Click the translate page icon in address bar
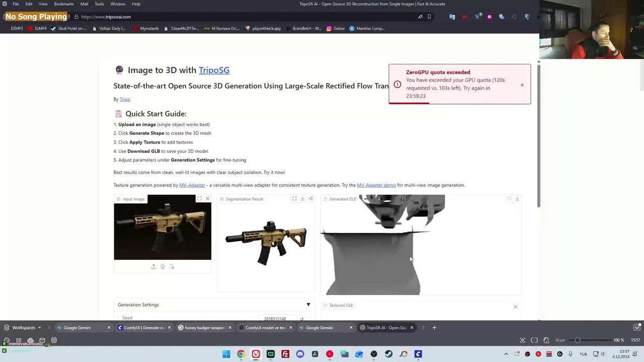Image resolution: width=644 pixels, height=362 pixels. point(420,17)
